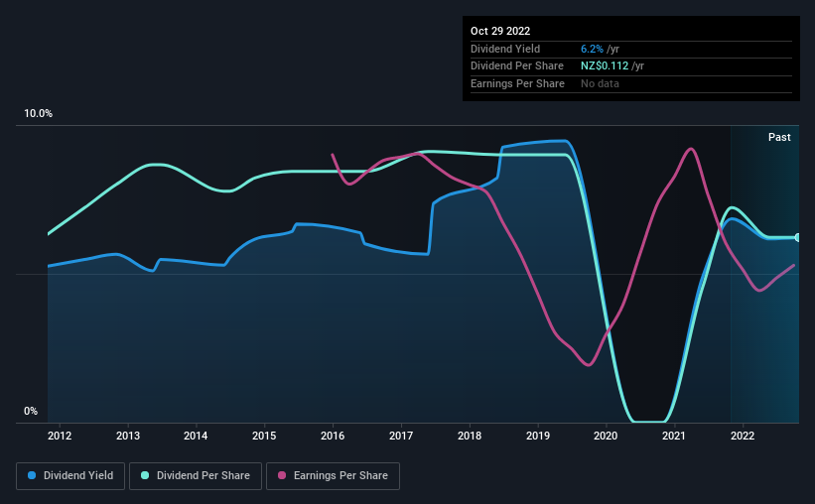The width and height of the screenshot is (815, 504).
Task: Click the blue Dividend Yield legend dot
Action: point(32,475)
